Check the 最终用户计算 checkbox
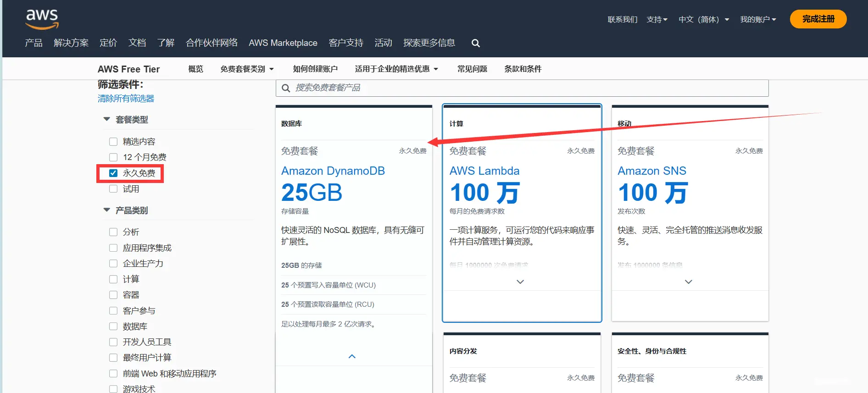 pyautogui.click(x=113, y=358)
